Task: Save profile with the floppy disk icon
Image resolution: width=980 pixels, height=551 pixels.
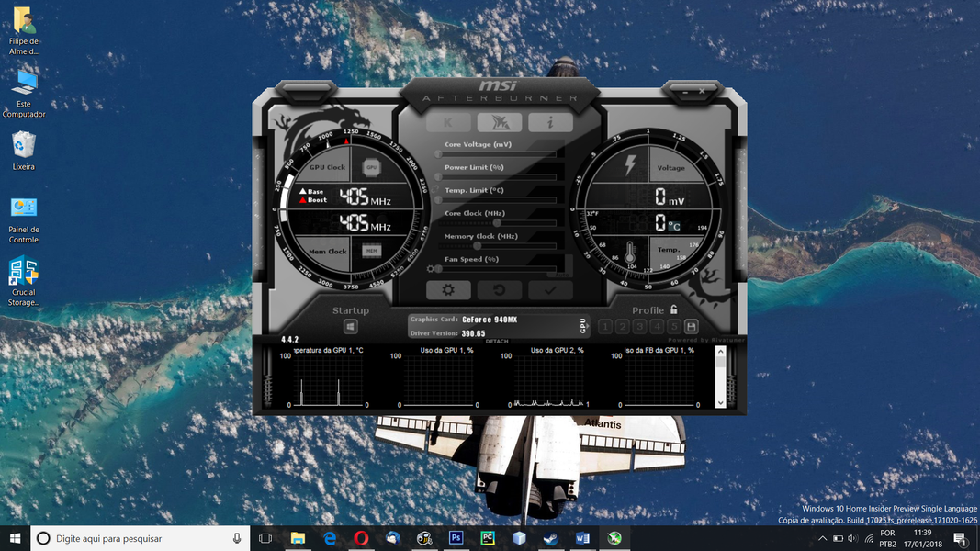Action: [692, 327]
